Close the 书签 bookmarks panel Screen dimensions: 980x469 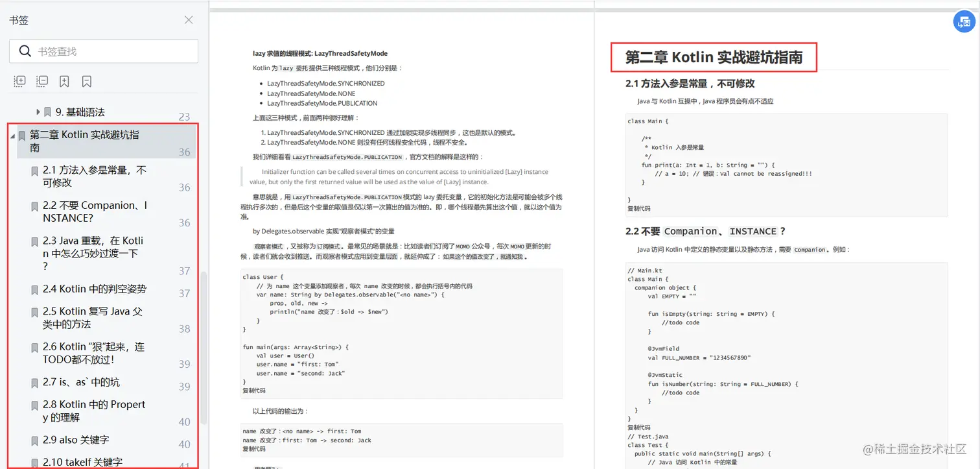(189, 20)
